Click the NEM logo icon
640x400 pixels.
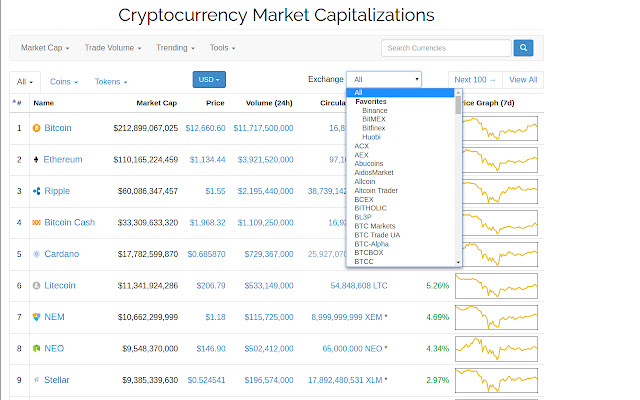point(37,317)
